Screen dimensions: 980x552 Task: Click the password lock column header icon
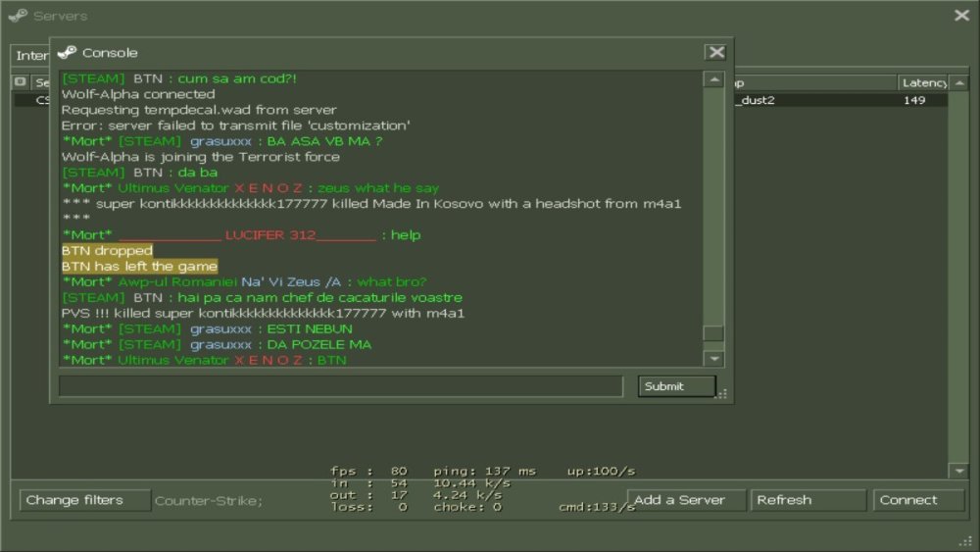[x=21, y=82]
